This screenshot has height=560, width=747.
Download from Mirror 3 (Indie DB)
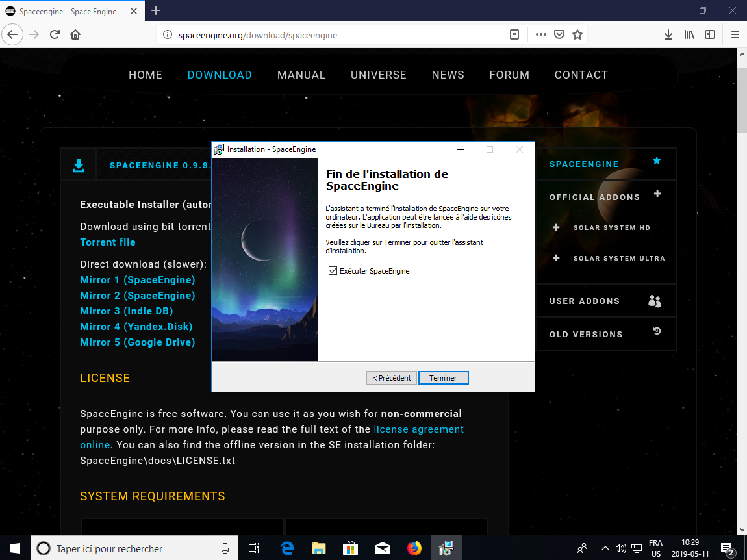pyautogui.click(x=127, y=311)
